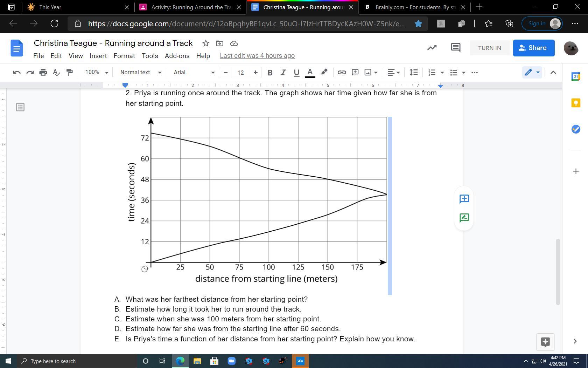The image size is (588, 368).
Task: Toggle bold formatting
Action: pyautogui.click(x=269, y=73)
